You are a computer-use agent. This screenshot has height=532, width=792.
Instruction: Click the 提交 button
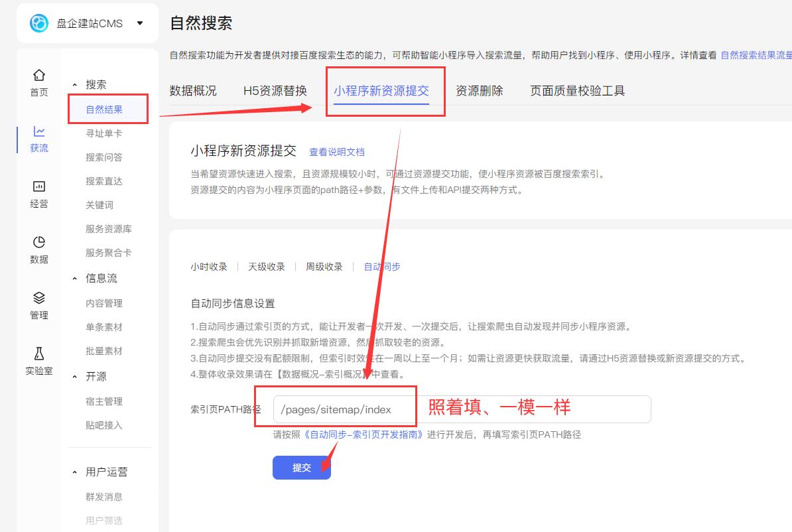point(302,468)
